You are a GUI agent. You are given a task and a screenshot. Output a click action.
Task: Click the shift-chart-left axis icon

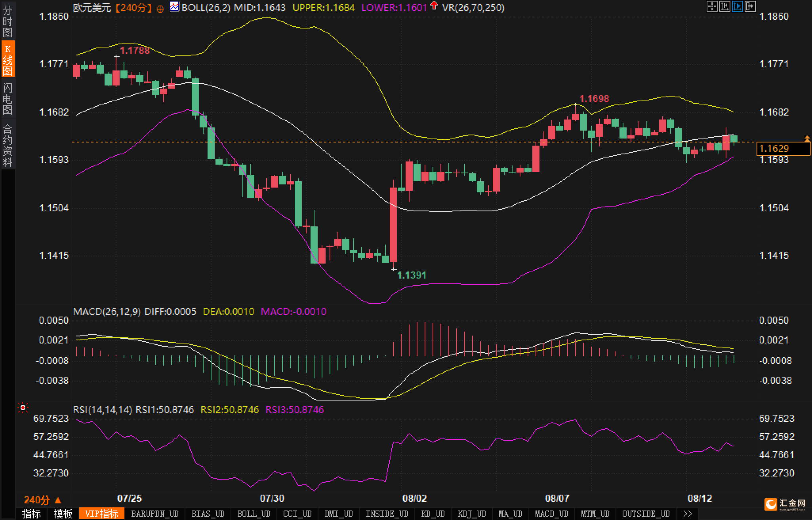click(724, 6)
